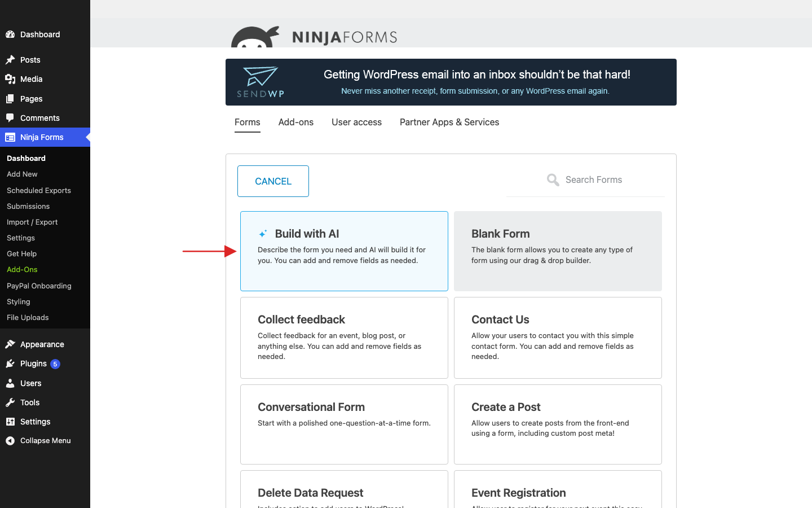Click the Plugins update count badge
The height and width of the screenshot is (508, 812).
(55, 364)
